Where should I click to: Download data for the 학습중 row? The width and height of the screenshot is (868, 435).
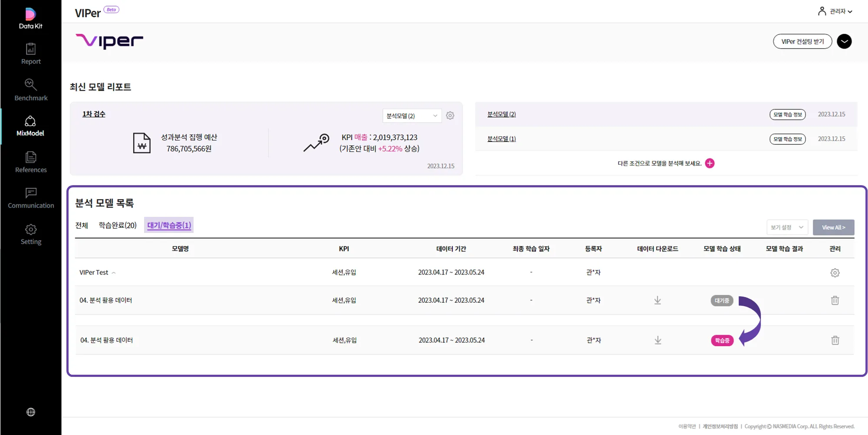(658, 340)
